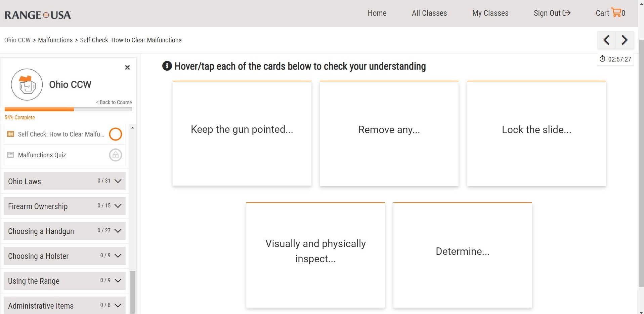Flip the "Determine..." card
Screen dimensions: 644x314
click(x=462, y=255)
